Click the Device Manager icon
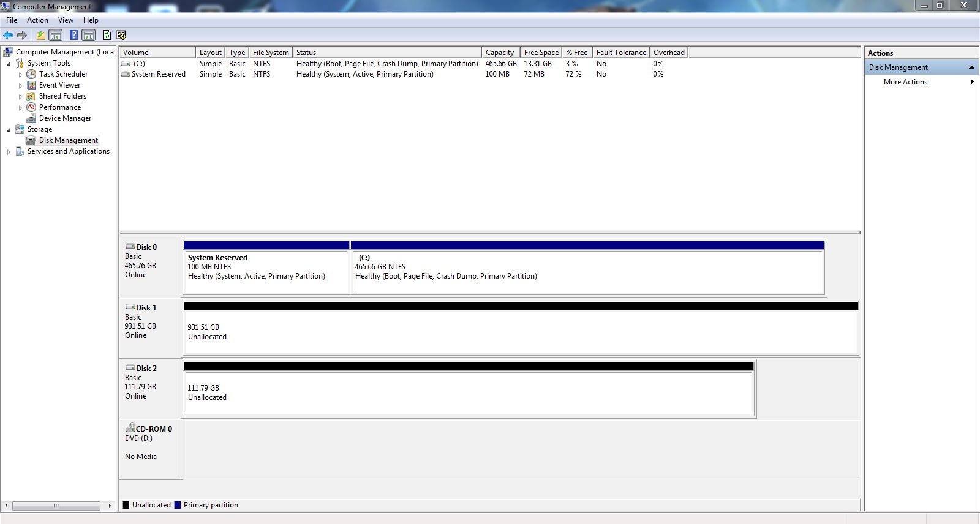The image size is (980, 524). (x=31, y=118)
